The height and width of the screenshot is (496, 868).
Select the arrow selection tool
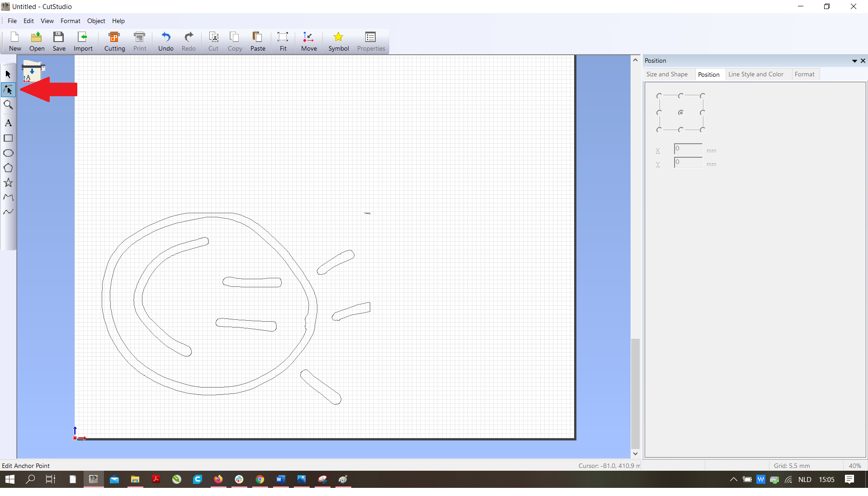click(x=8, y=74)
